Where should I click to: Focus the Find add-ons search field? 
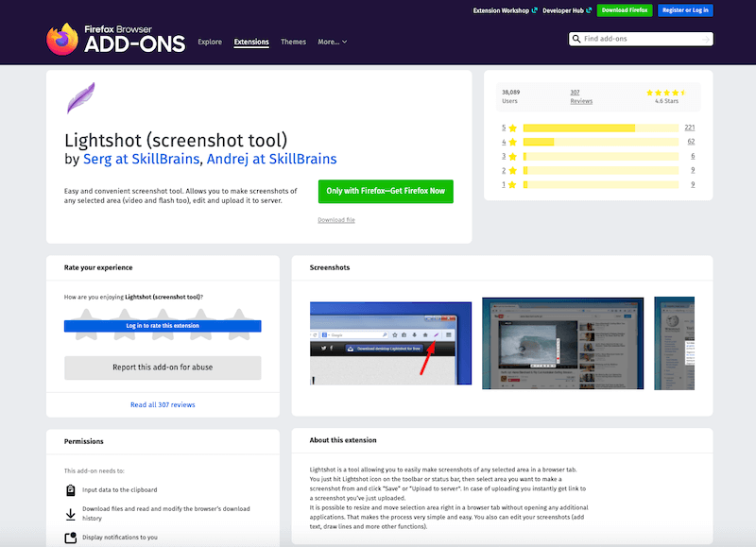click(x=641, y=39)
